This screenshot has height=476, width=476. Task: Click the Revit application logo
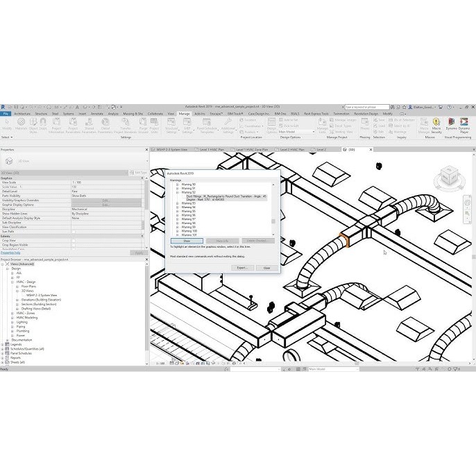[3, 107]
